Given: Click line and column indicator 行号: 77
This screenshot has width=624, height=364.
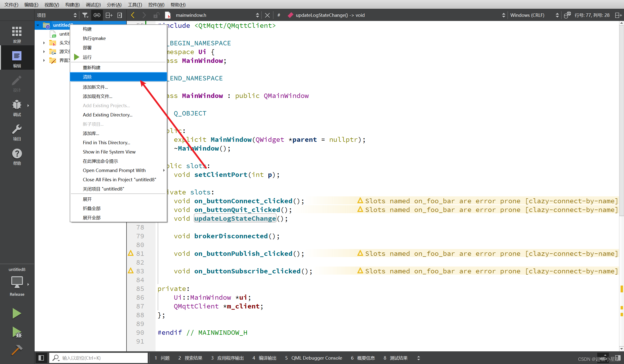Looking at the screenshot, I should (592, 15).
